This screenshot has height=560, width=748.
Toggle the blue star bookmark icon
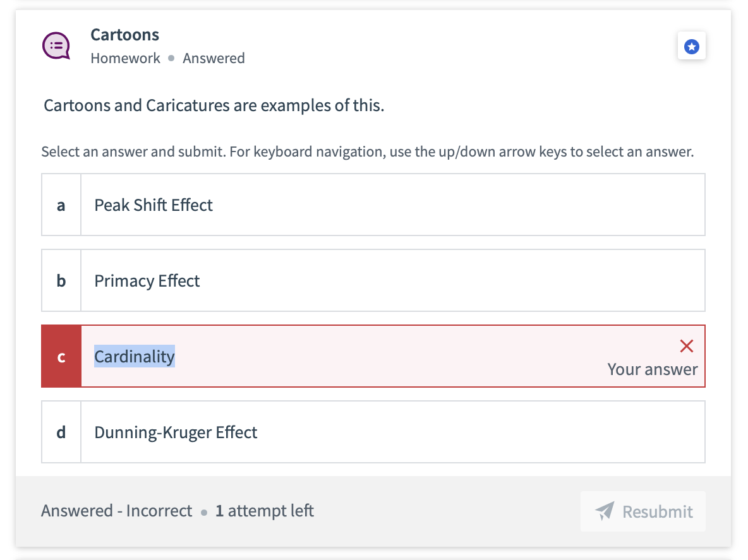(692, 47)
